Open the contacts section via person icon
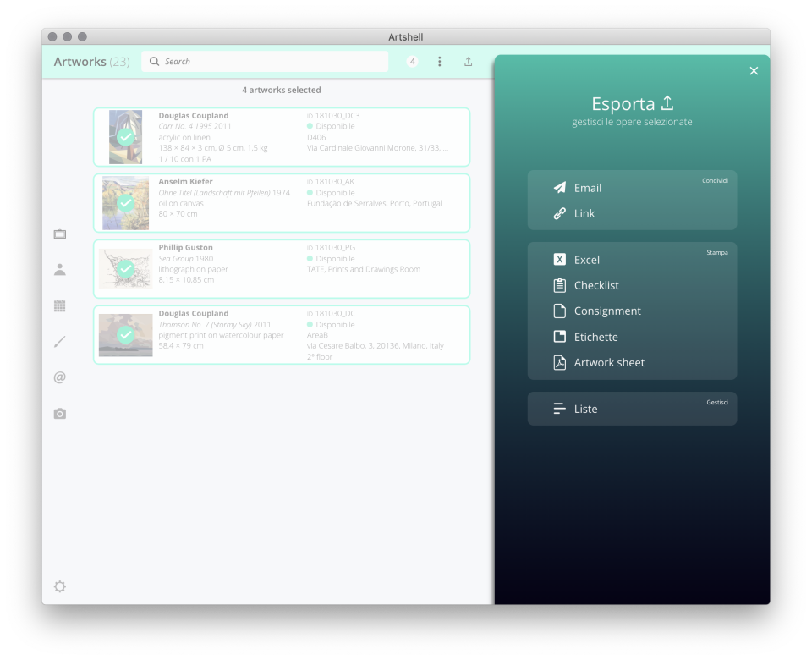The width and height of the screenshot is (812, 660). (x=59, y=269)
